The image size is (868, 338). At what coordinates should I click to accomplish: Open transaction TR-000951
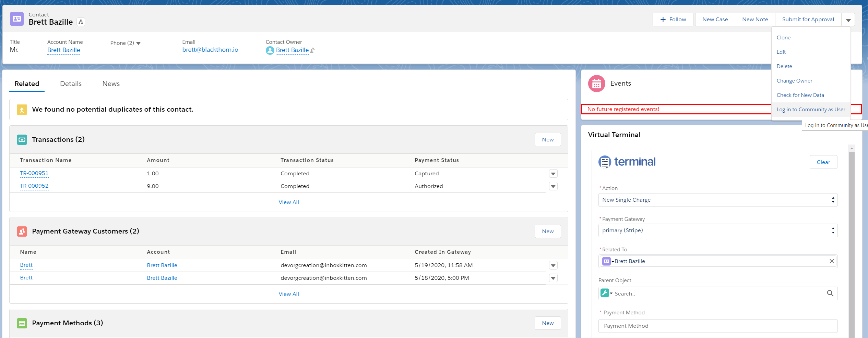[34, 173]
